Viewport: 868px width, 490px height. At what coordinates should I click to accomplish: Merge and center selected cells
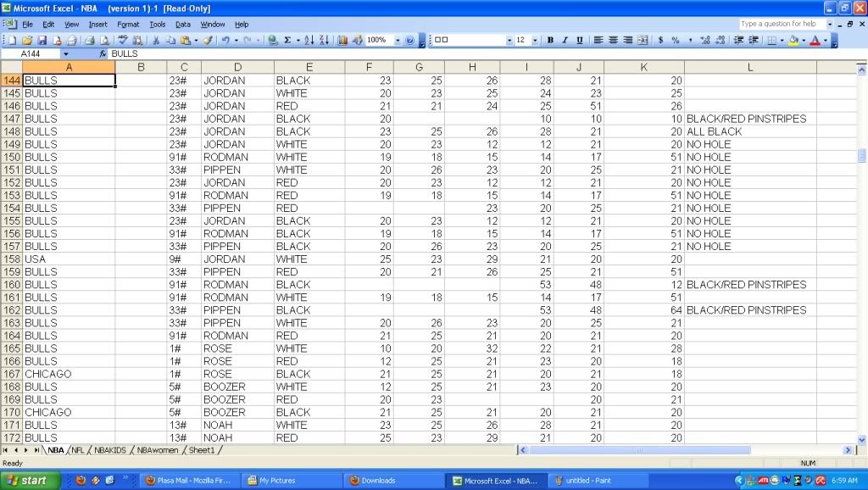643,40
